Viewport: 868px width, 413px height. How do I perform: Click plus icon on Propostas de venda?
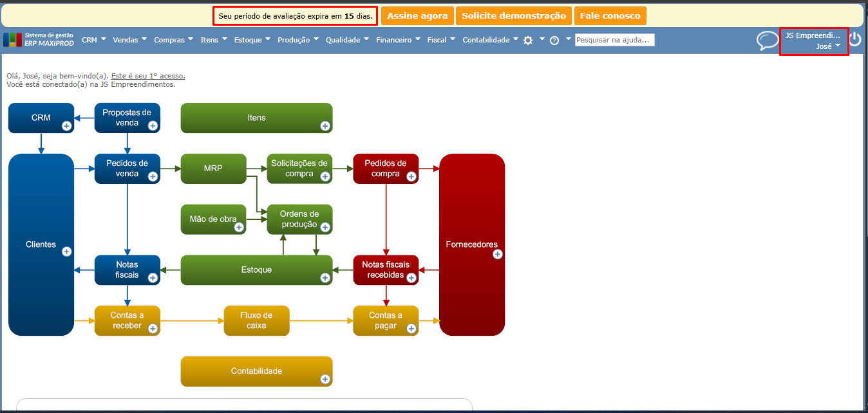pyautogui.click(x=153, y=126)
